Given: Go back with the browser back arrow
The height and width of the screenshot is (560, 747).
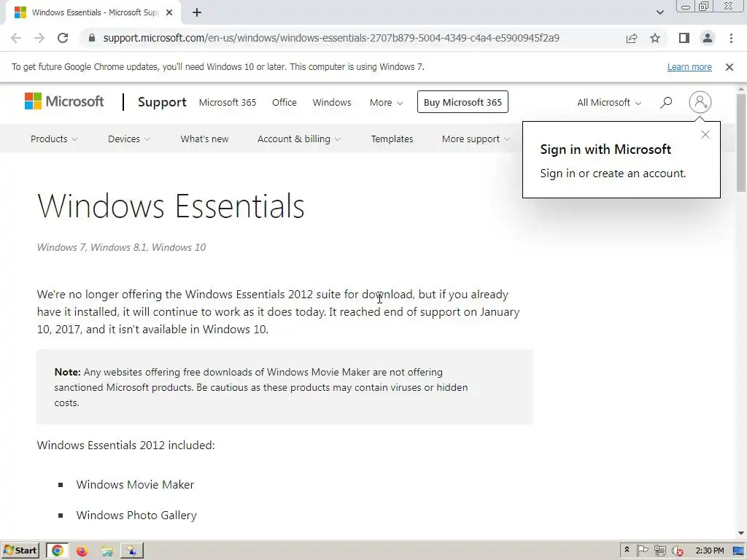Looking at the screenshot, I should coord(16,38).
